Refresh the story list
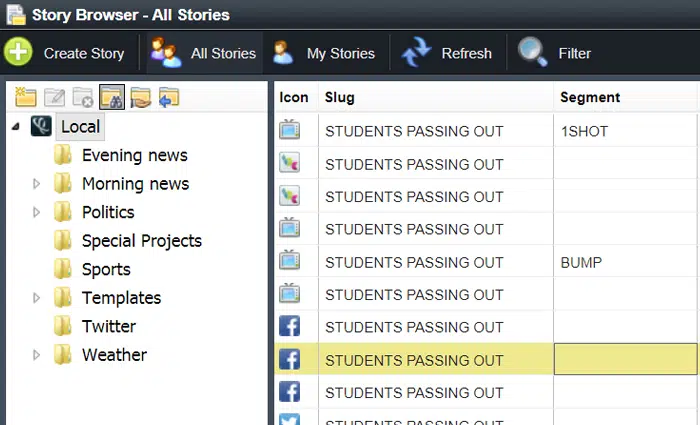700x425 pixels. [447, 53]
